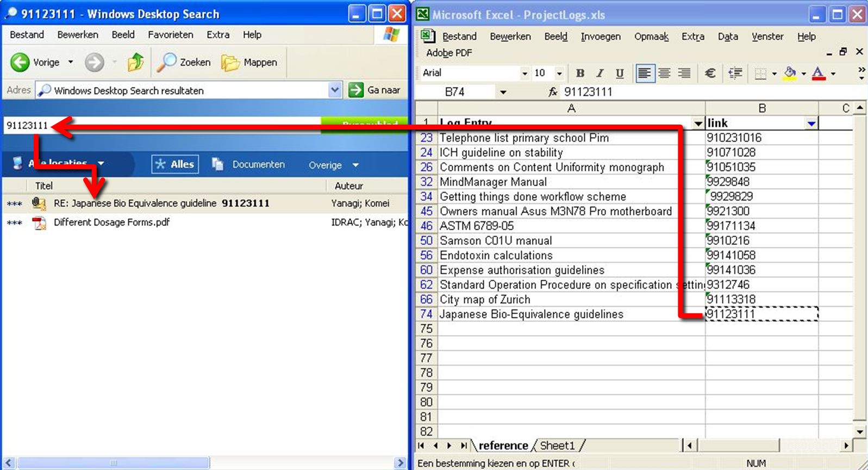
Task: Switch to Sheet1 tab
Action: (x=557, y=446)
